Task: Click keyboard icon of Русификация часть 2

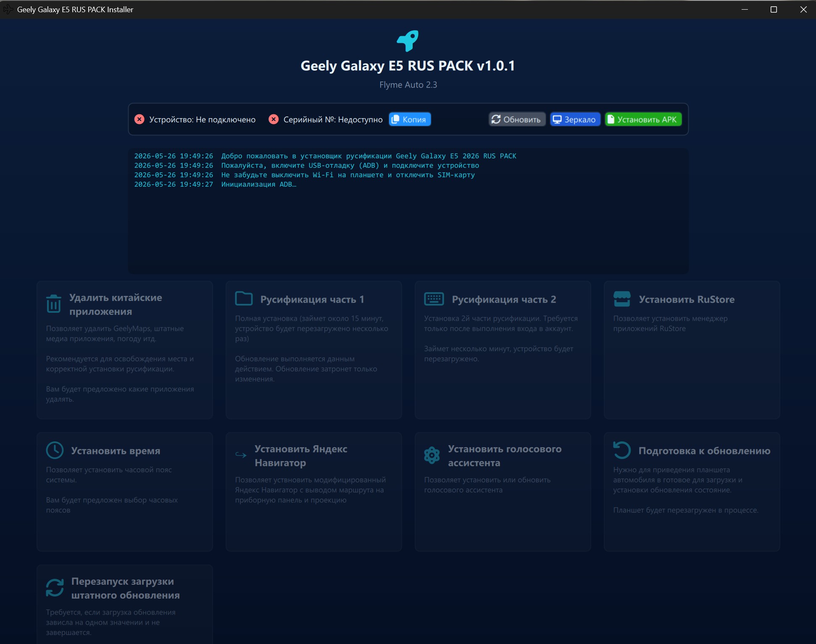Action: [434, 299]
